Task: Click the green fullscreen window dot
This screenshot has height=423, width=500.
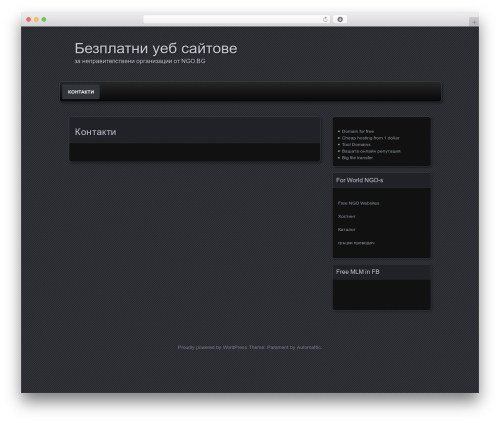Action: [x=44, y=19]
